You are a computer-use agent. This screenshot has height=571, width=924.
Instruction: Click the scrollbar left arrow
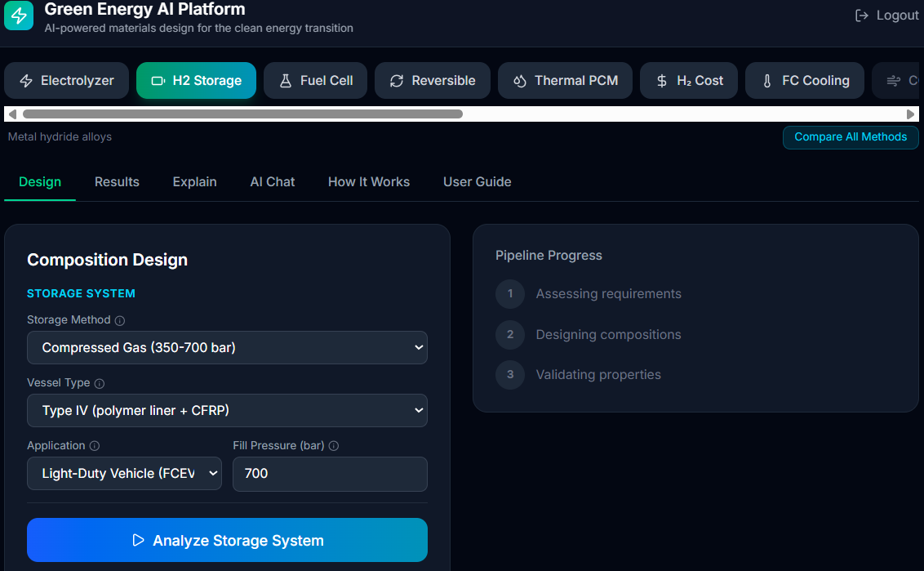12,114
